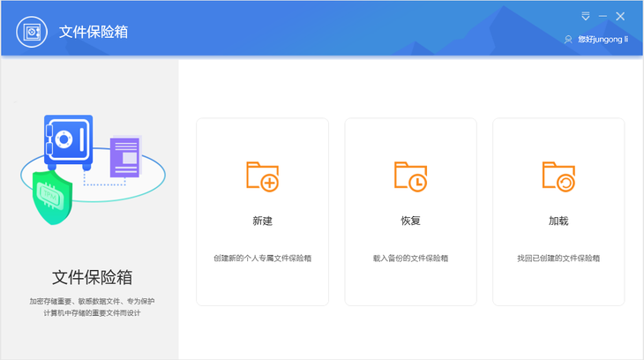The width and height of the screenshot is (644, 360).
Task: Click the 创建新的个人专属文件保险箱 description
Action: click(x=262, y=258)
